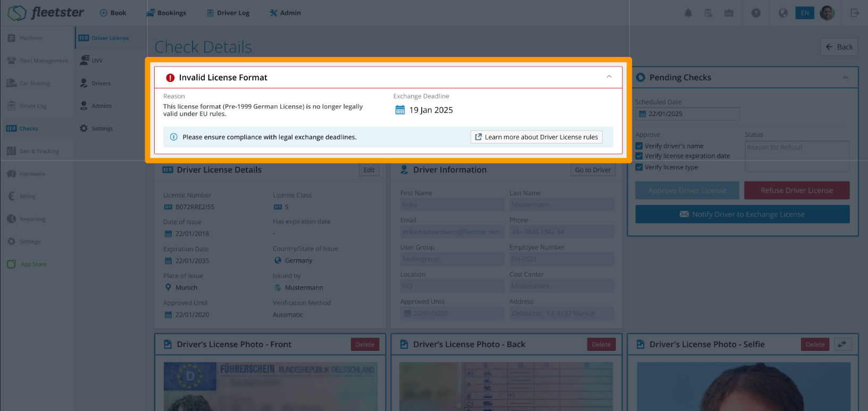Click the Expiration Date calendar icon
868x411 pixels.
click(168, 261)
